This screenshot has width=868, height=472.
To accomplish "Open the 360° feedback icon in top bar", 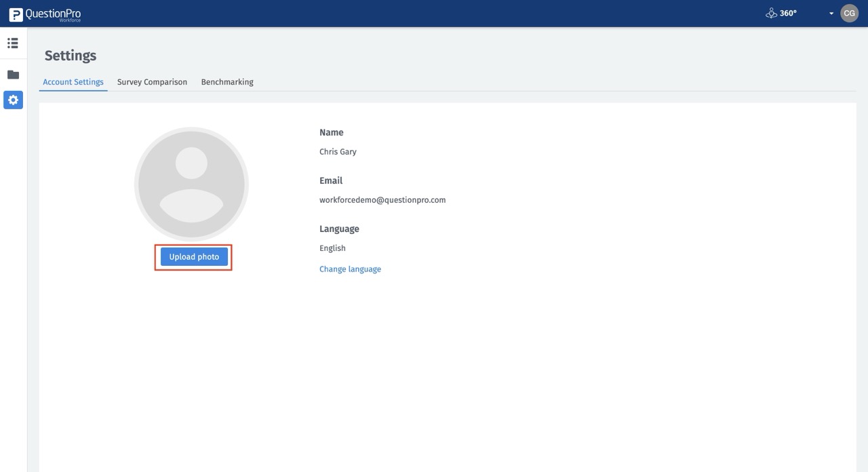I will (771, 12).
